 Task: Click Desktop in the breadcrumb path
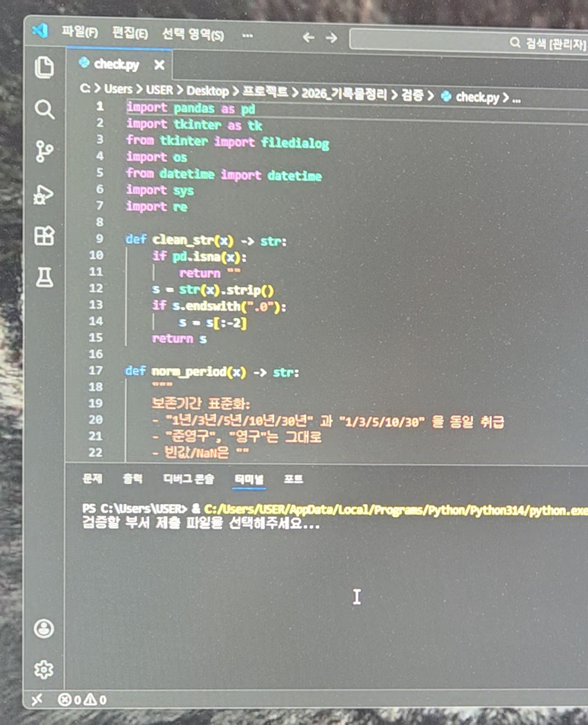[207, 91]
